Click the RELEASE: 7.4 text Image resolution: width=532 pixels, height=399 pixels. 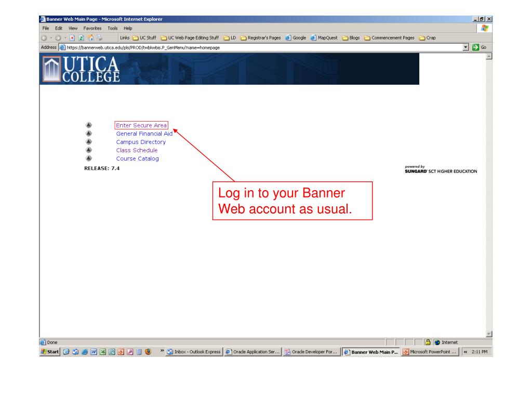tap(102, 168)
